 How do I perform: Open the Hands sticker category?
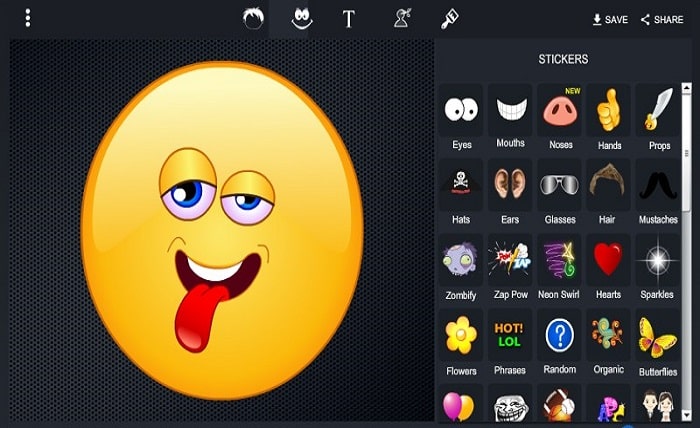click(609, 117)
